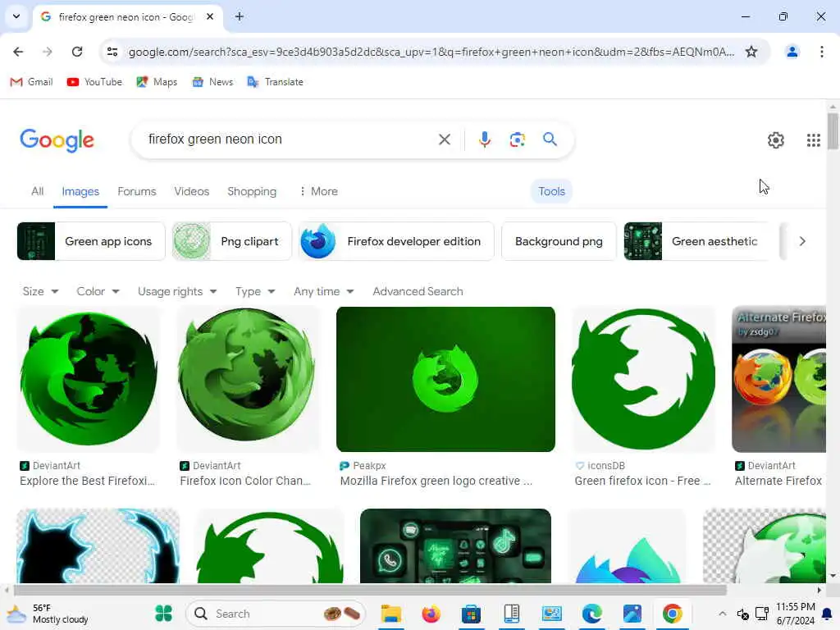Click the magnifier search button

550,139
